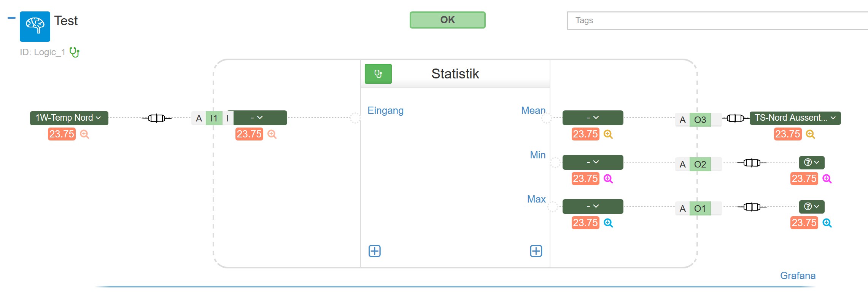Click into the Tags input field
Viewport: 868px width, 300px height.
(717, 21)
